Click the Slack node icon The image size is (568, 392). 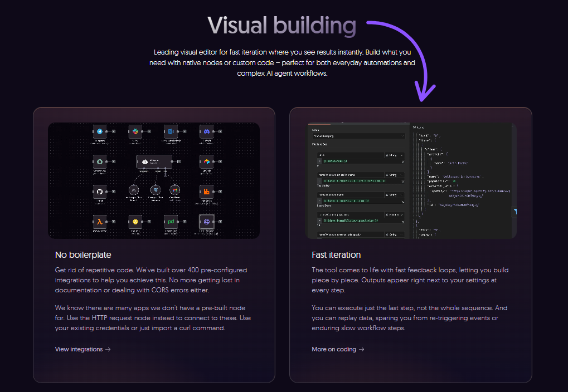135,131
